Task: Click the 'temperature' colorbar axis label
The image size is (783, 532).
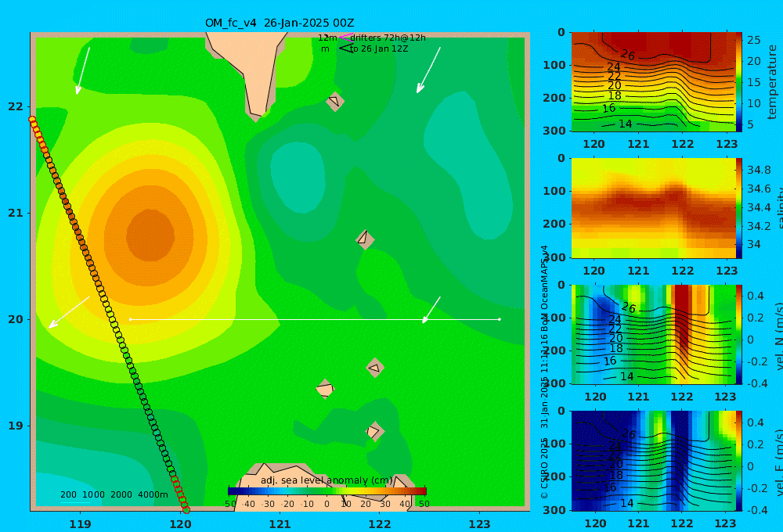Action: [773, 82]
